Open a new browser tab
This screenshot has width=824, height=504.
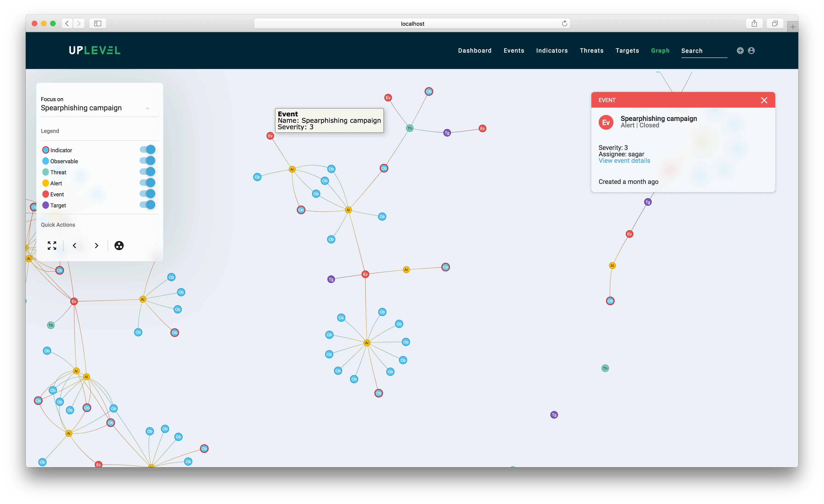pyautogui.click(x=792, y=26)
